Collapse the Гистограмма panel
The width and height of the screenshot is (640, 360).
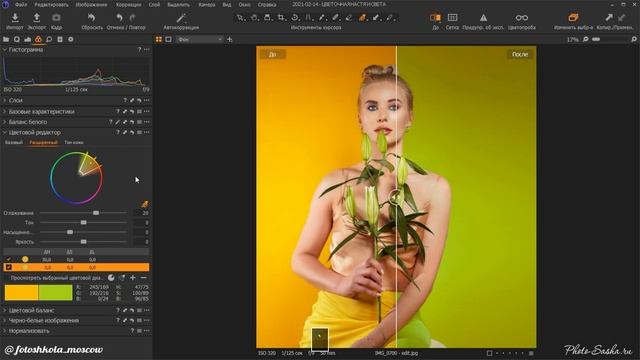[5, 49]
